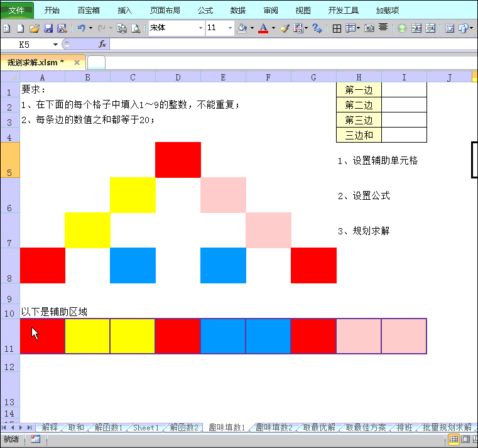Click the conditional formatting grid icon
This screenshot has height=448, width=478.
tap(298, 28)
